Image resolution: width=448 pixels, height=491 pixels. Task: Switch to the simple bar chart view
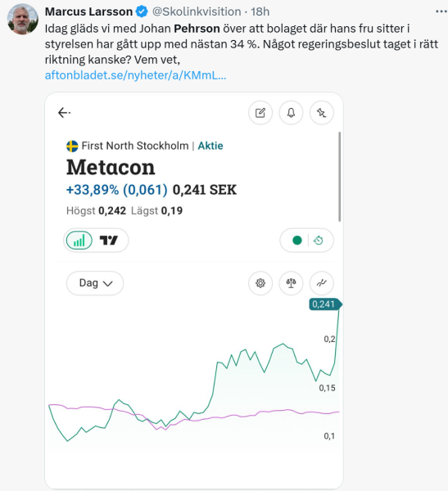tap(79, 241)
